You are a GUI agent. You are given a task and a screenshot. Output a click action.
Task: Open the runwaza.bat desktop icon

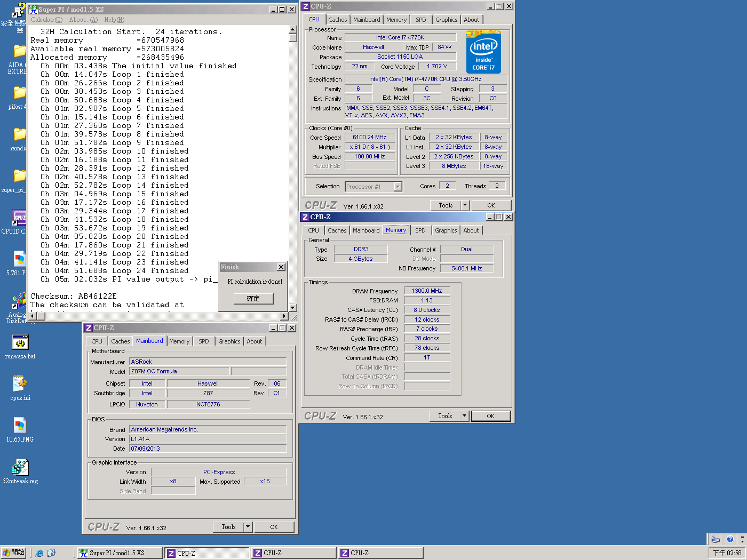pyautogui.click(x=20, y=342)
